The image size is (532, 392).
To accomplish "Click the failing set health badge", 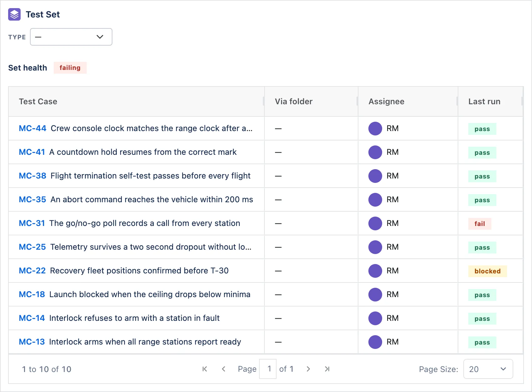I will point(70,68).
